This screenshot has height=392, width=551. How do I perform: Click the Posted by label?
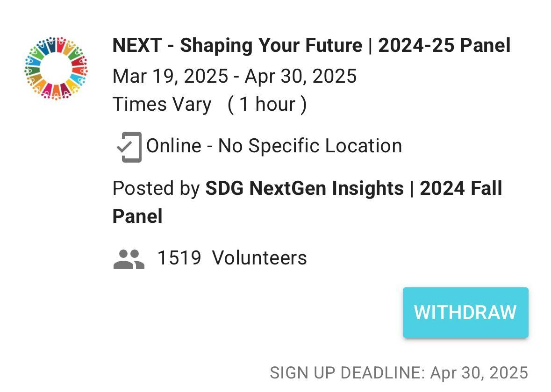coord(156,189)
